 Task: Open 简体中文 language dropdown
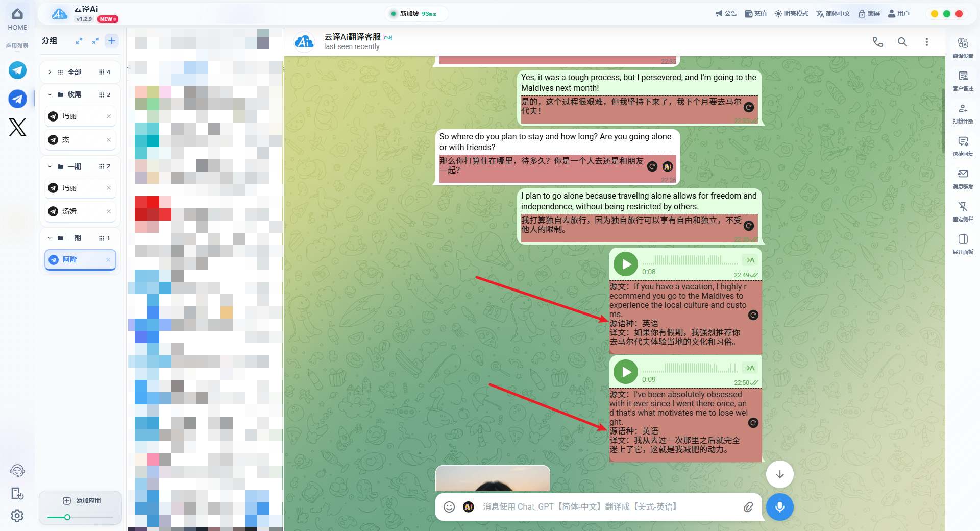[833, 14]
